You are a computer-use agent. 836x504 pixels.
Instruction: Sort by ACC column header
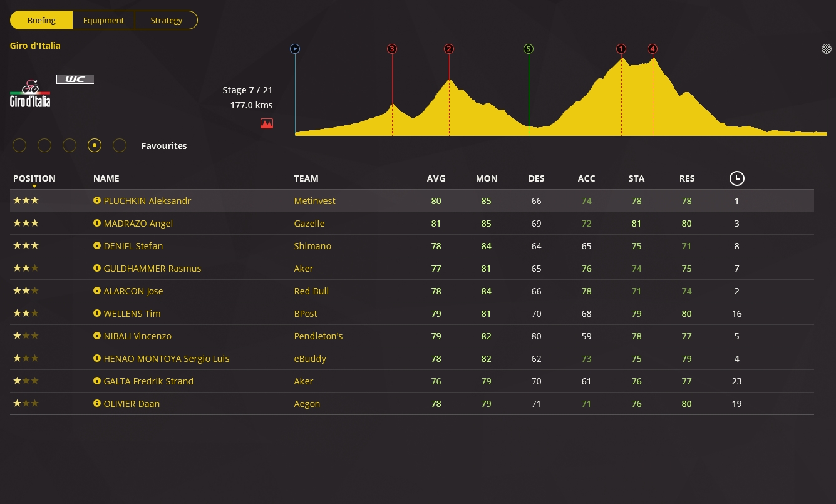pyautogui.click(x=587, y=178)
